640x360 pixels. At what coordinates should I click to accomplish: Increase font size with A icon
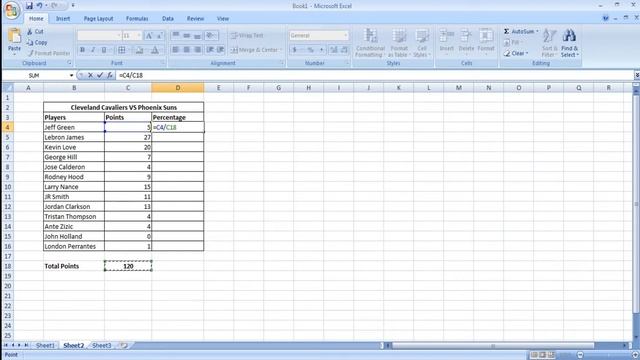[149, 36]
